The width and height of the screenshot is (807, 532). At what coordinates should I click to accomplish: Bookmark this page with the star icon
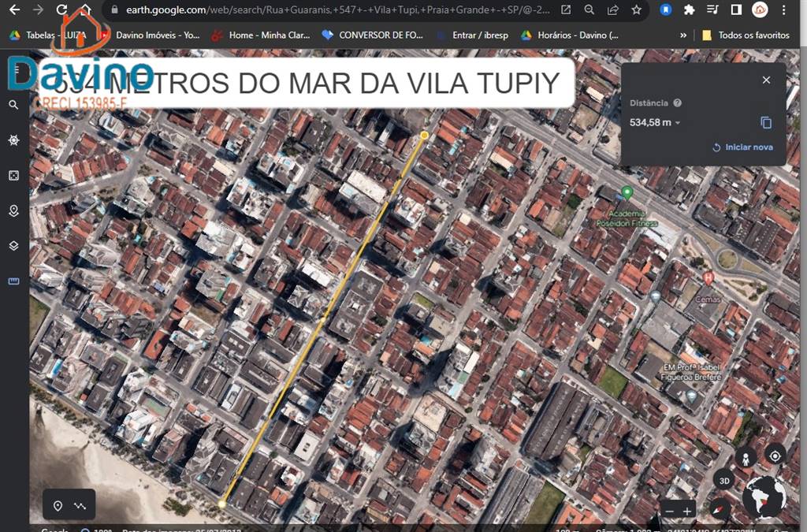[637, 9]
